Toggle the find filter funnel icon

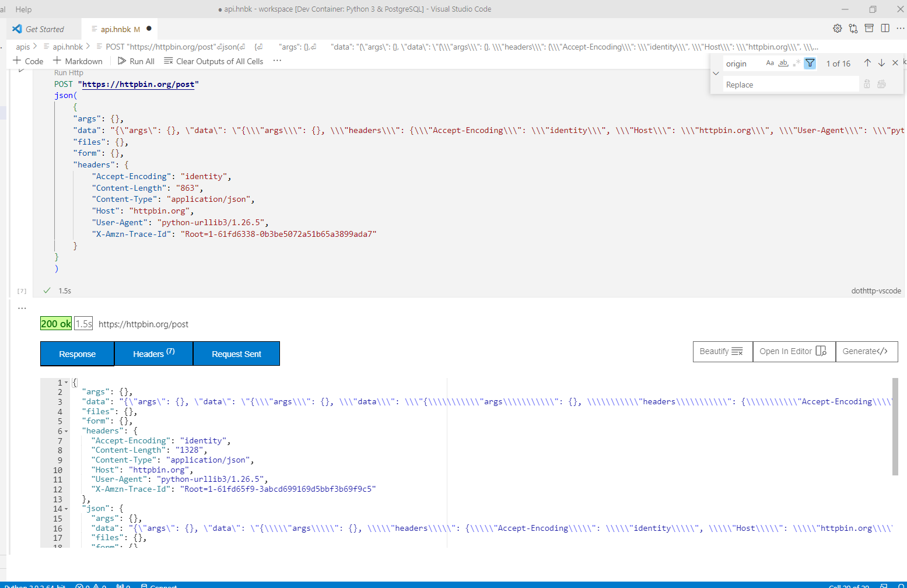pyautogui.click(x=810, y=63)
